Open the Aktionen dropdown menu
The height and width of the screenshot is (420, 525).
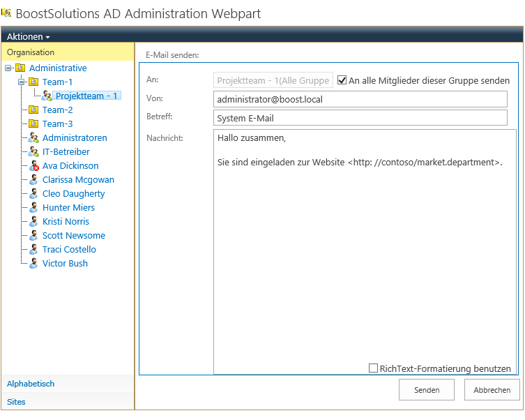[28, 36]
